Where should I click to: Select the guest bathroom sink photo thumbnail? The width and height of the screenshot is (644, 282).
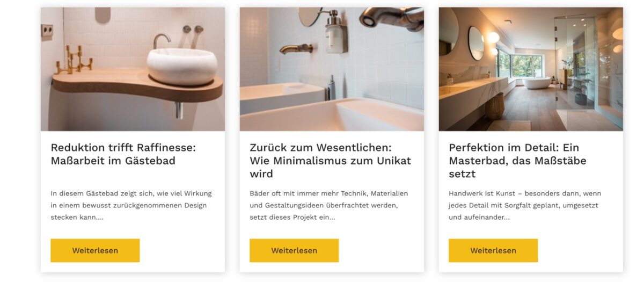[133, 69]
